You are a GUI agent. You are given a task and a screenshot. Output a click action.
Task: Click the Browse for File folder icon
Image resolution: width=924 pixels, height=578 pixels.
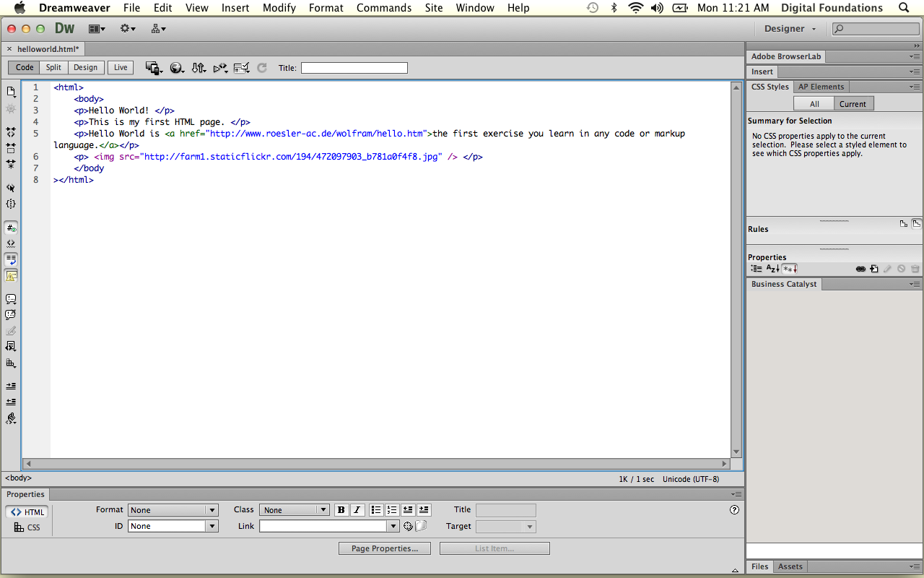[x=422, y=526]
